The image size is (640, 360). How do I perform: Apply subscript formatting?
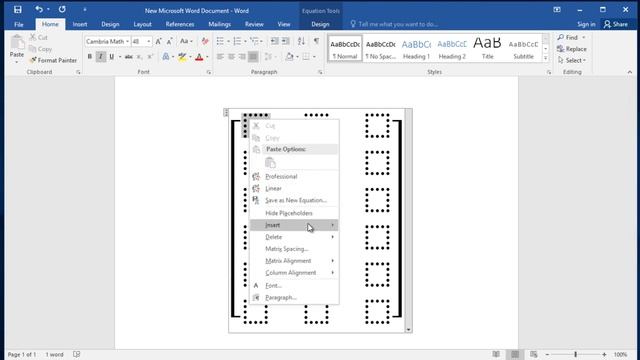coord(140,57)
